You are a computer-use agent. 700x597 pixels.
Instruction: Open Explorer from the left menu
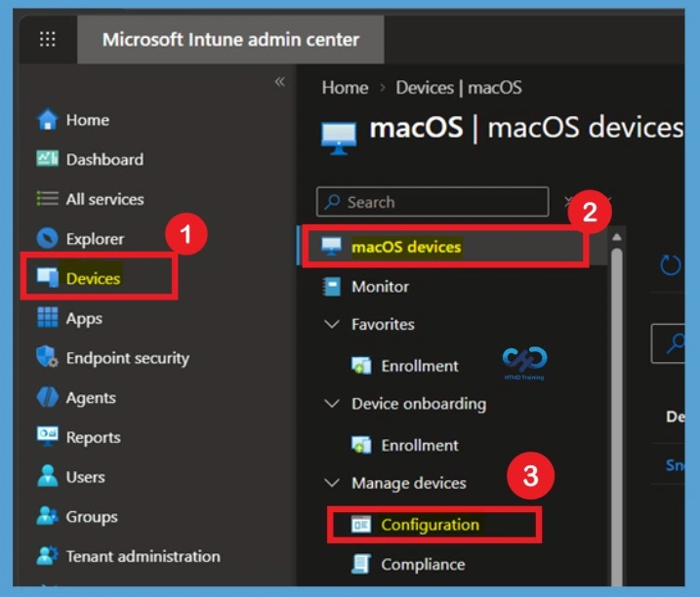(95, 239)
